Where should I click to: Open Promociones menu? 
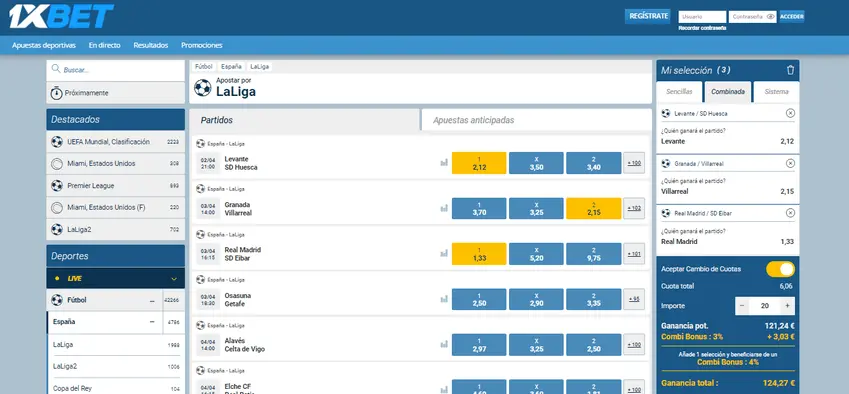[201, 45]
